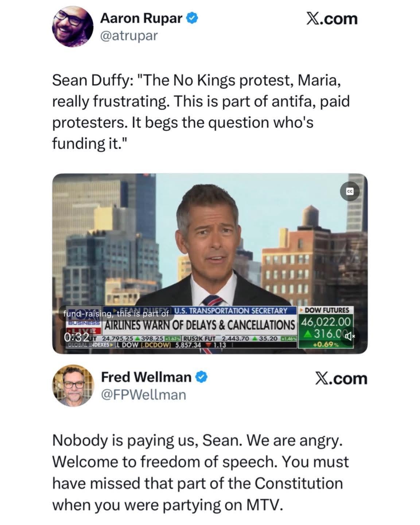Open Fred Wellman's "Nobody is paying us" reply

pyautogui.click(x=201, y=472)
